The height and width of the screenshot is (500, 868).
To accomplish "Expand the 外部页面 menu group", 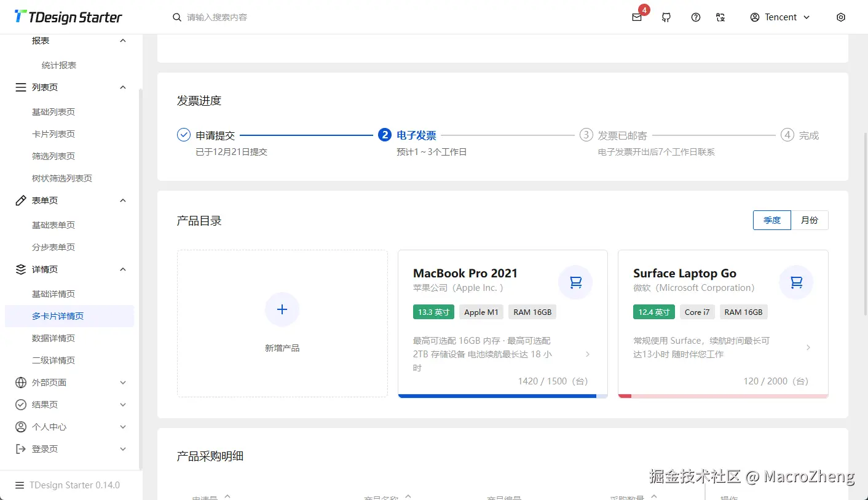I will 123,383.
